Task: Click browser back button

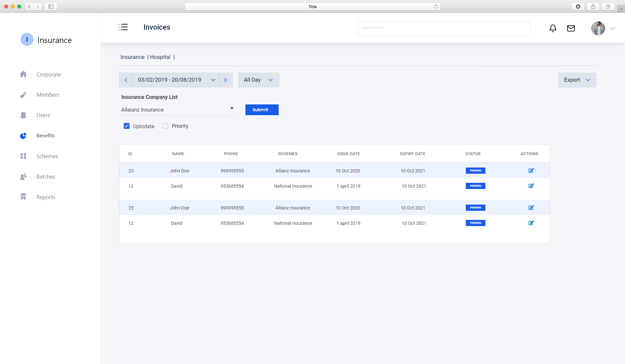Action: pyautogui.click(x=29, y=7)
